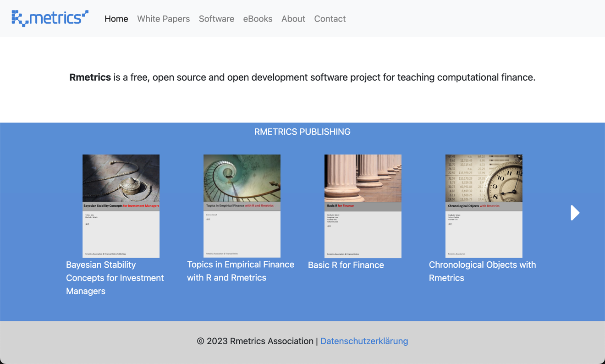
Task: Click the spiral staircase Empirical Finance cover
Action: click(242, 206)
